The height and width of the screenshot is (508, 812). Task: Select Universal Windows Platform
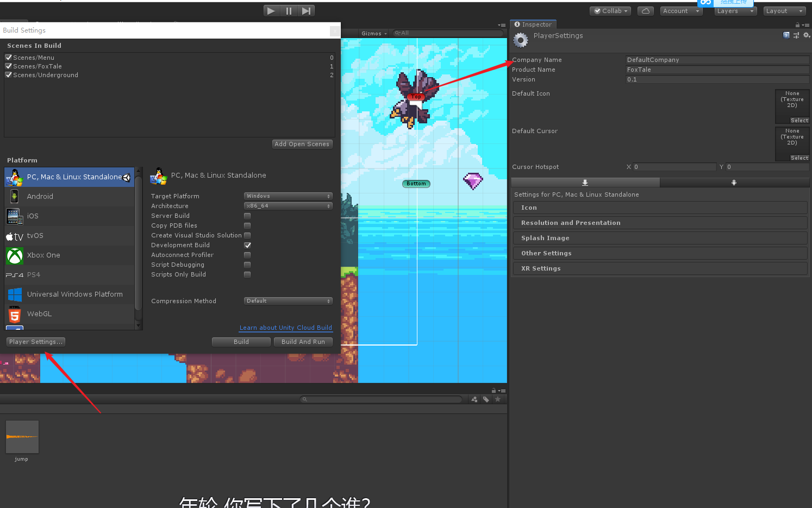[x=69, y=294]
